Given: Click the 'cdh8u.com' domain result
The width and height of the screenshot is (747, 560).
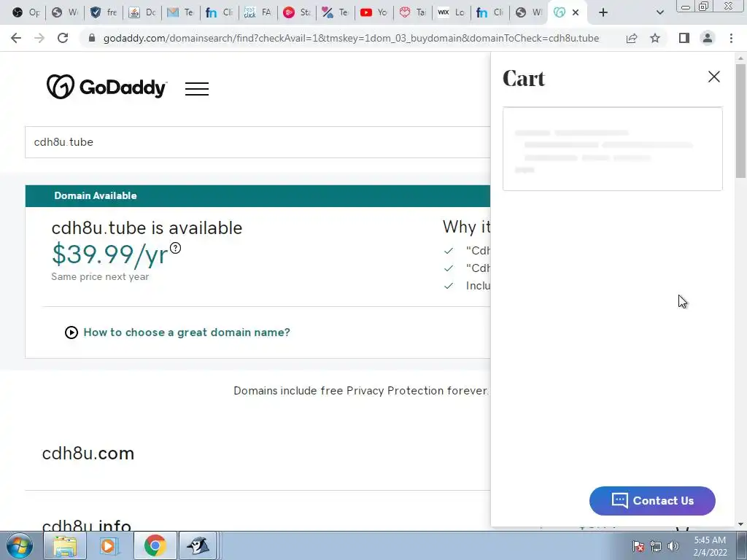Looking at the screenshot, I should 88,454.
